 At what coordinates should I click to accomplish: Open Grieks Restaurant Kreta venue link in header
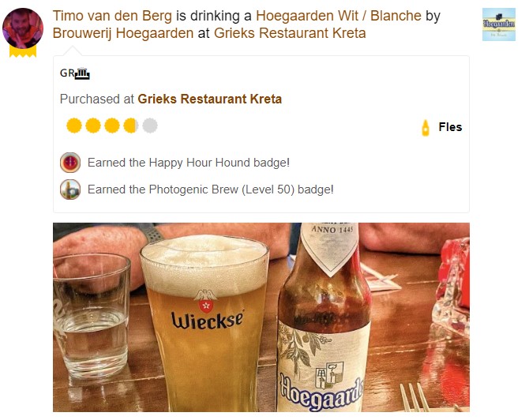click(x=290, y=33)
